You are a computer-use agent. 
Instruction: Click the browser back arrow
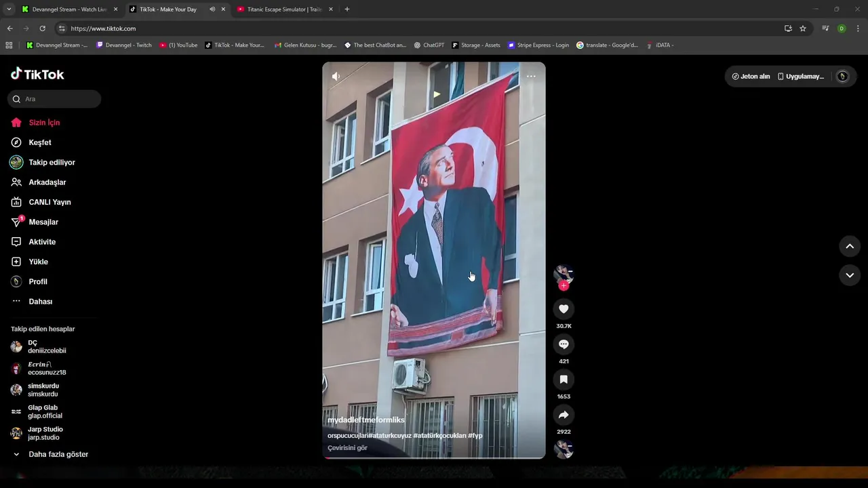coord(9,28)
